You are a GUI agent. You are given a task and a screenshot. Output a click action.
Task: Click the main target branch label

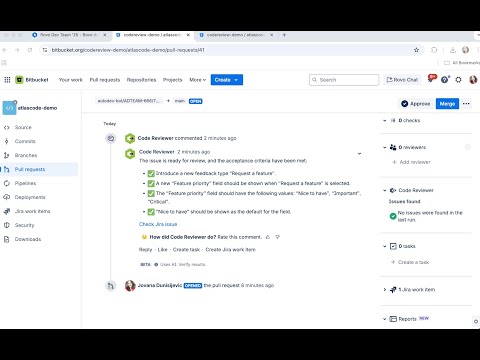pos(180,101)
